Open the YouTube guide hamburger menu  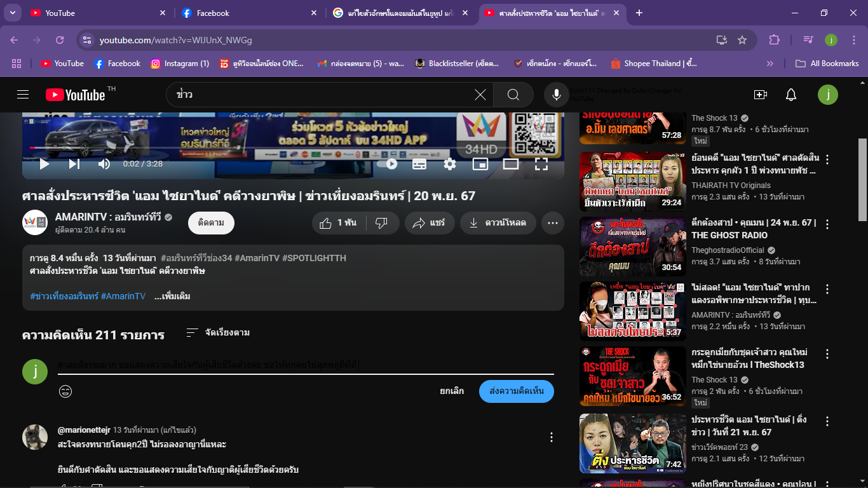(x=23, y=95)
